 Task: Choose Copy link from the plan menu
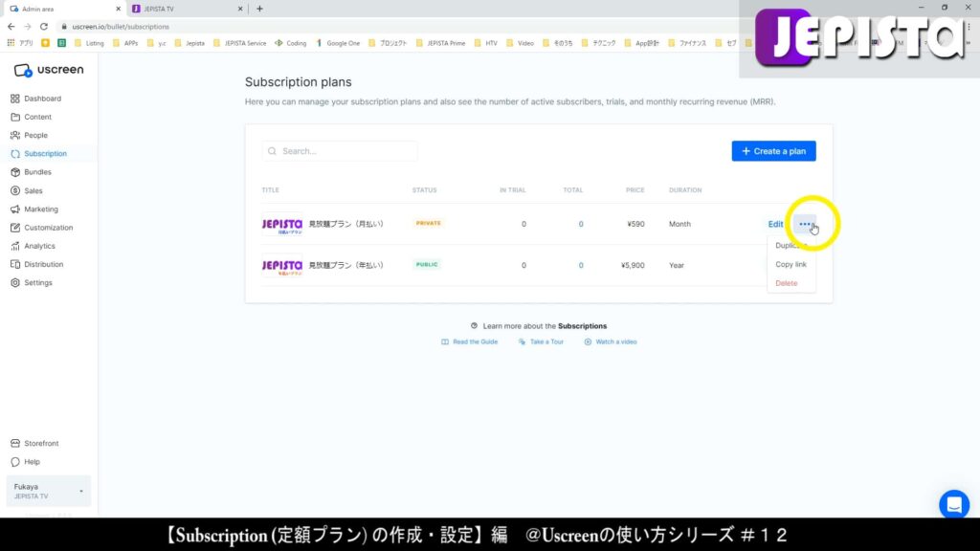pyautogui.click(x=791, y=264)
